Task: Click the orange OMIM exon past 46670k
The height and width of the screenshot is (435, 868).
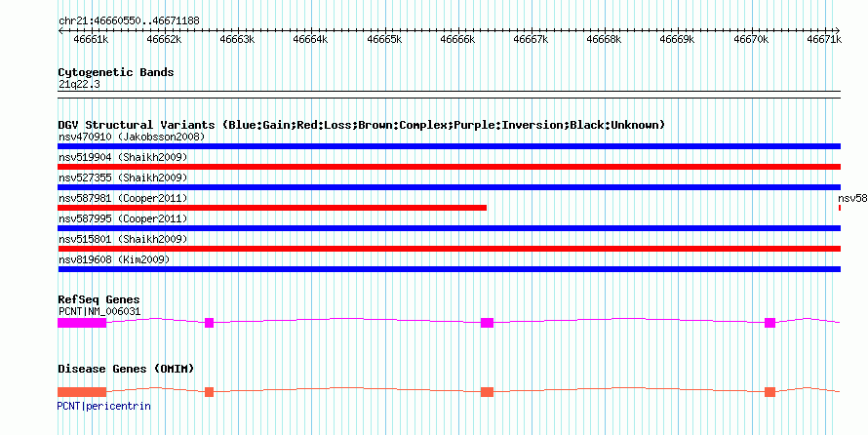Action: [770, 392]
